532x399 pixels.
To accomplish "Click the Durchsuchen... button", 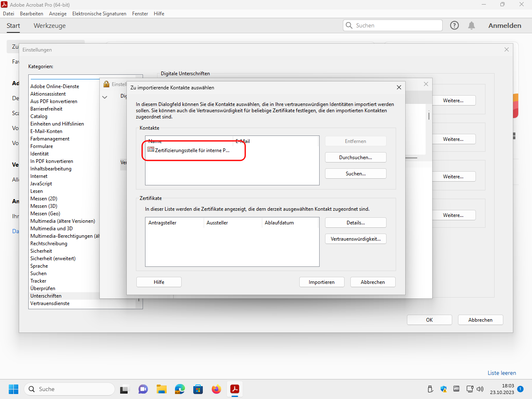I will [355, 158].
